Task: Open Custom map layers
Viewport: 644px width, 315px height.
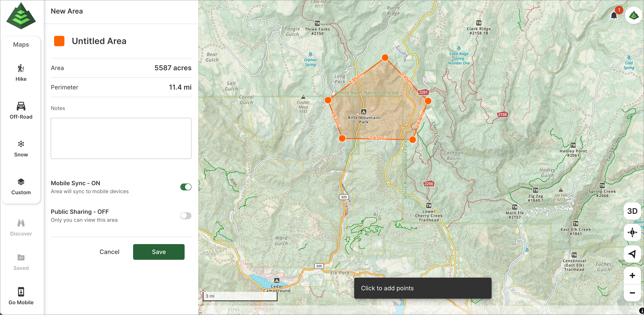Action: click(21, 186)
